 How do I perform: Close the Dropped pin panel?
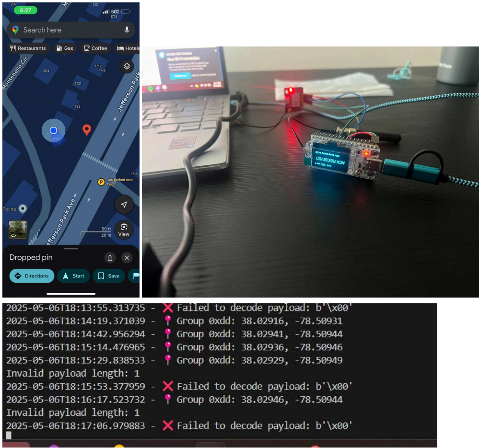point(127,258)
